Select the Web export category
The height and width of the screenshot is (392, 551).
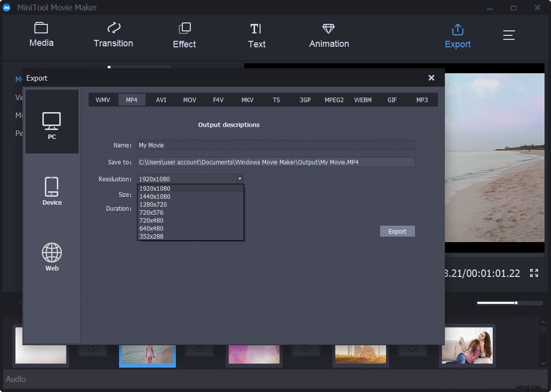pos(52,258)
